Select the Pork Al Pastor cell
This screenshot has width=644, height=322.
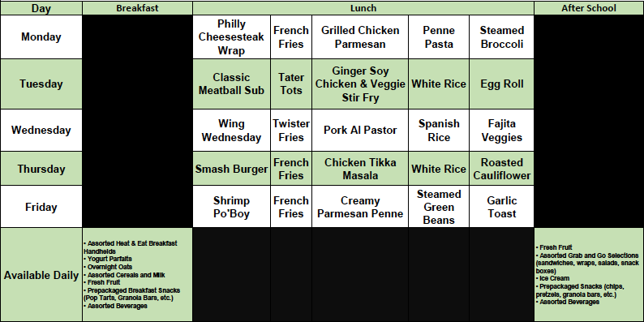[360, 131]
